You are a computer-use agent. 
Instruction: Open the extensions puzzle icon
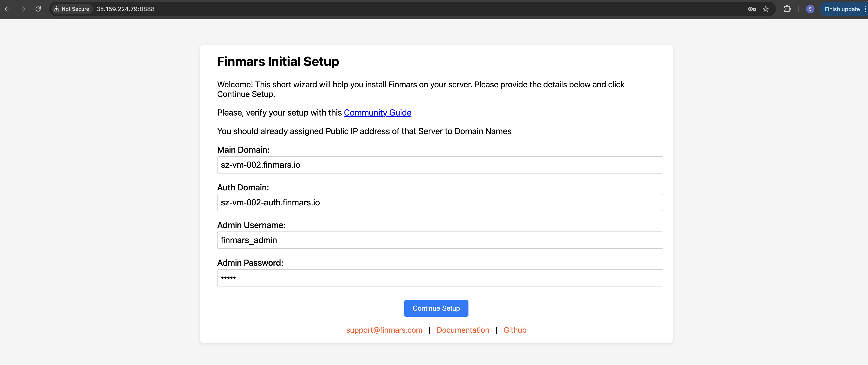[x=787, y=9]
